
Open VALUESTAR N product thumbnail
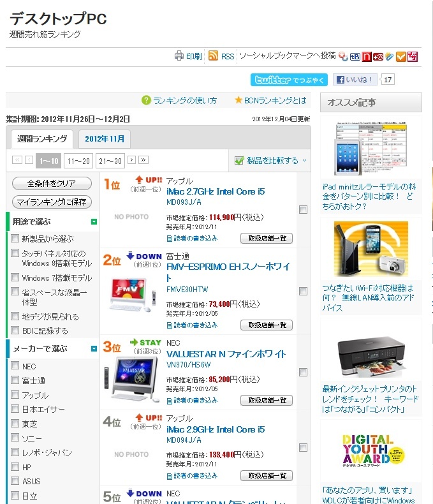click(x=132, y=379)
